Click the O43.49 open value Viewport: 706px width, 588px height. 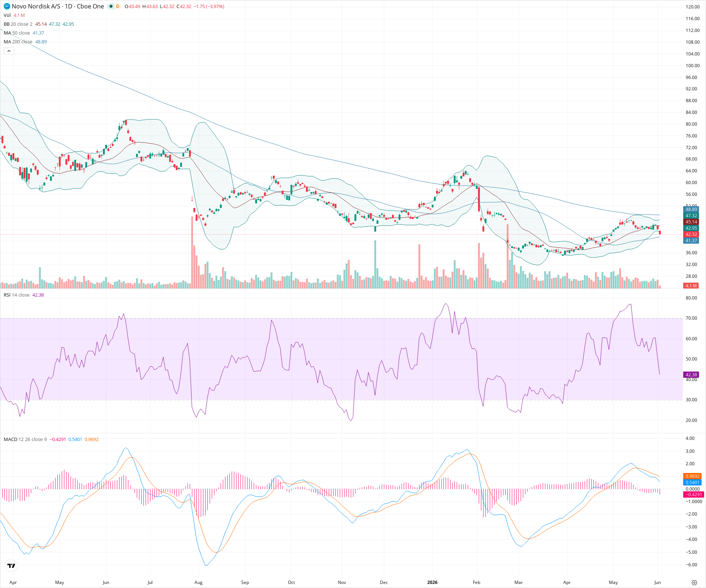click(132, 6)
